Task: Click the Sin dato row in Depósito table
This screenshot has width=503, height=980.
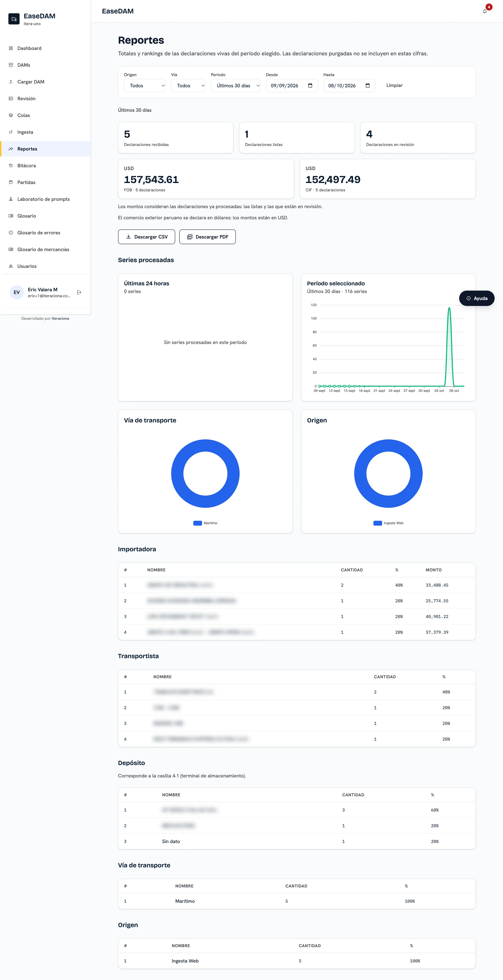Action: (x=296, y=841)
